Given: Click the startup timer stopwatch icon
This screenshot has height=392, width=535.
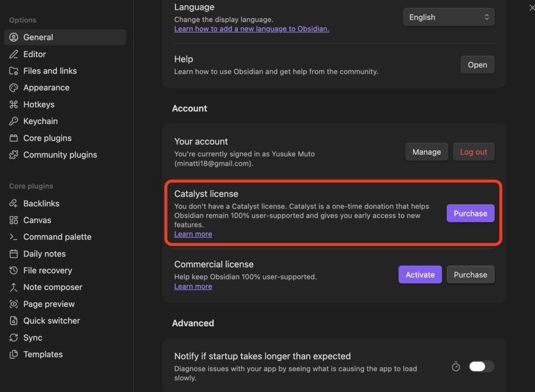Looking at the screenshot, I should [x=456, y=367].
